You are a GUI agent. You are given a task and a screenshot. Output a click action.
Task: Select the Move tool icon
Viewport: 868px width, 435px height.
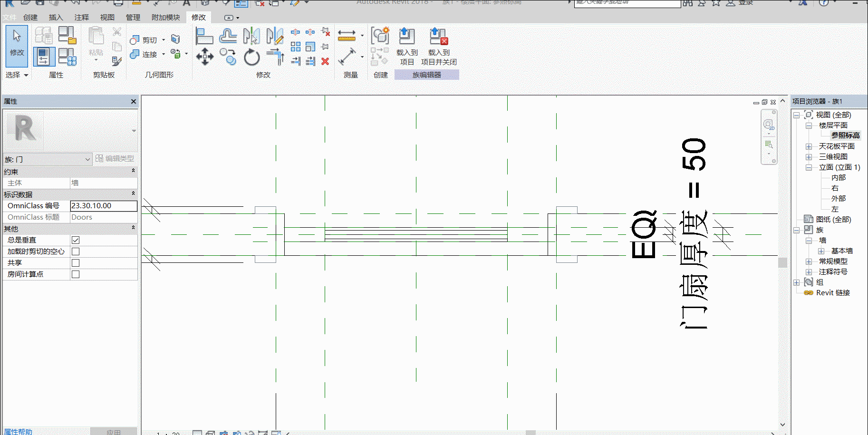[x=204, y=57]
